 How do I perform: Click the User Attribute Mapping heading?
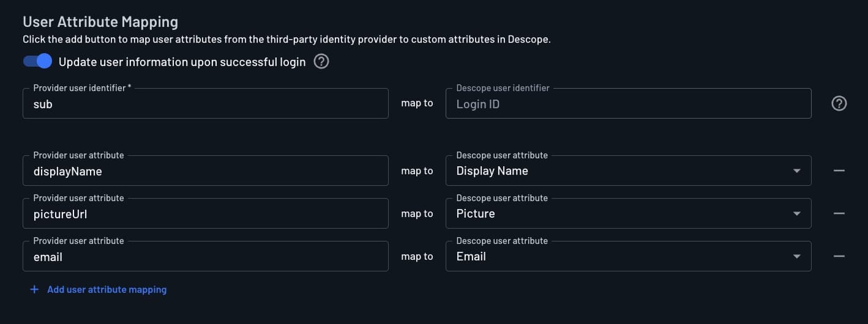pos(100,22)
